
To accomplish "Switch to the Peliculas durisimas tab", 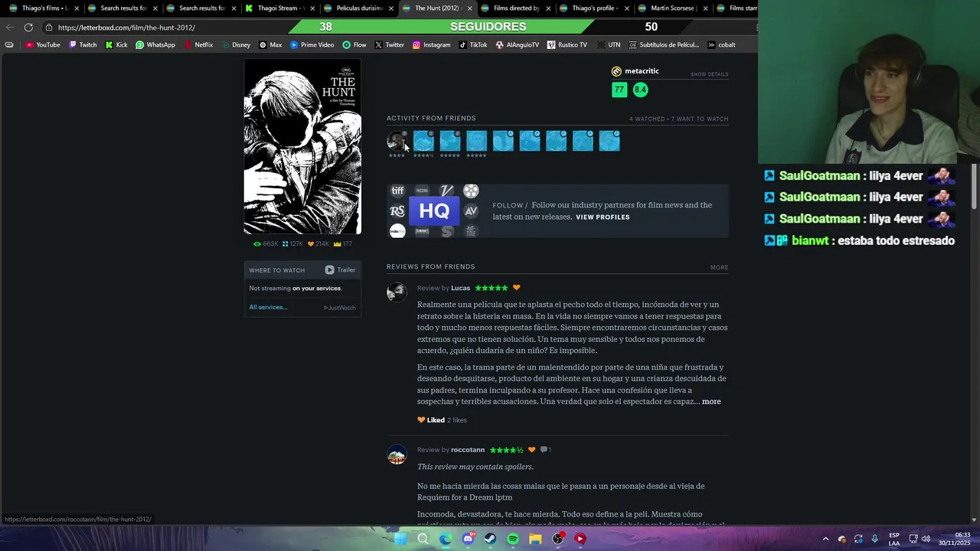I will [358, 8].
